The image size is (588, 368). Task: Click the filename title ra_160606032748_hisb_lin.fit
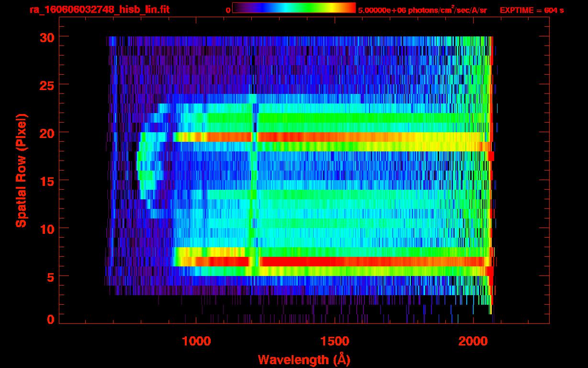tap(99, 10)
